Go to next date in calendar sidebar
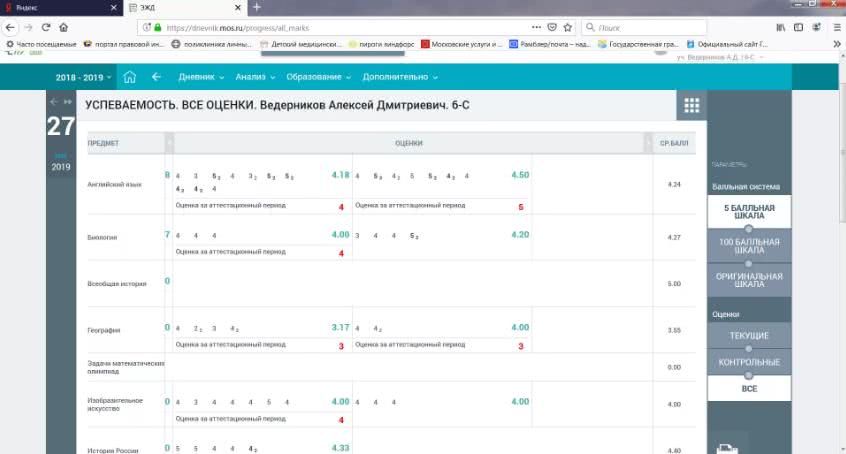Viewport: 846px width, 454px height. 68,101
